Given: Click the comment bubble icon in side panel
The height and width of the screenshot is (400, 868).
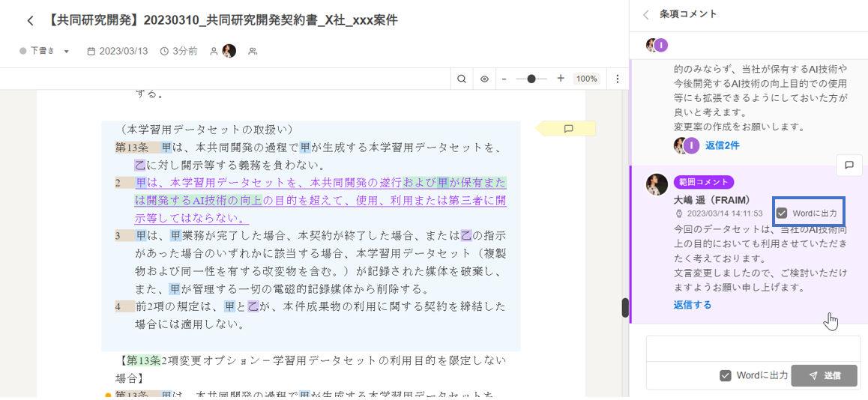Looking at the screenshot, I should tap(849, 166).
